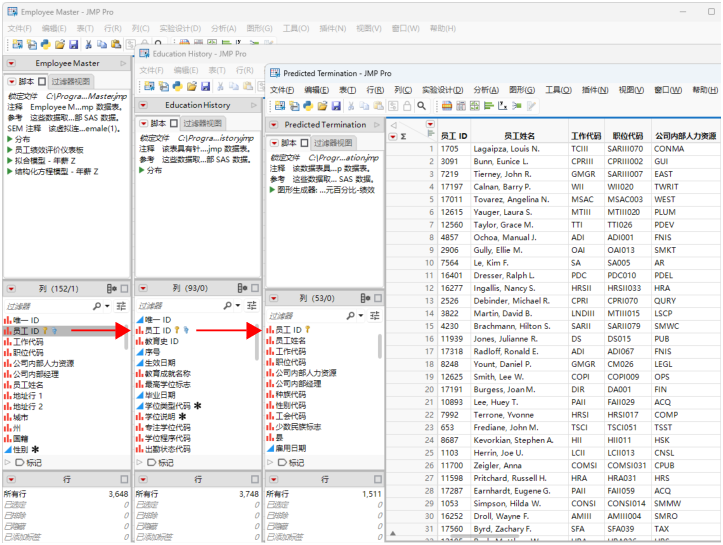Expand 标记 section in Predicted Termination columns panel
This screenshot has height=545, width=723.
[270, 462]
